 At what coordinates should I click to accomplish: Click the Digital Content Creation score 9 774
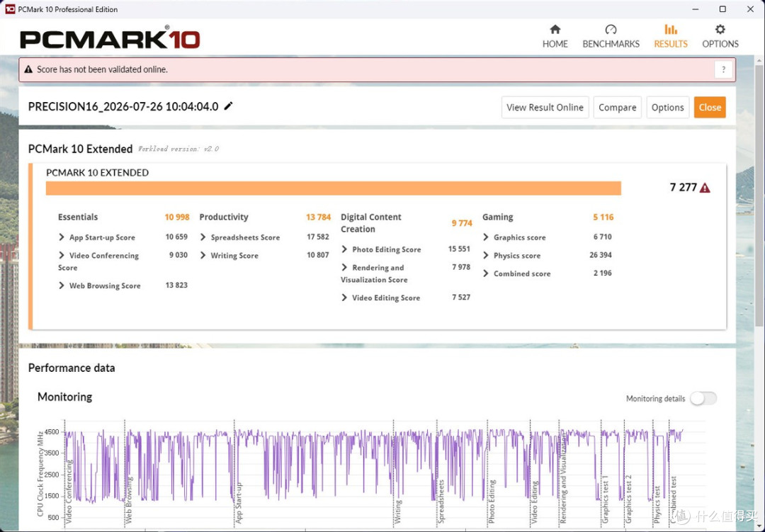point(462,223)
